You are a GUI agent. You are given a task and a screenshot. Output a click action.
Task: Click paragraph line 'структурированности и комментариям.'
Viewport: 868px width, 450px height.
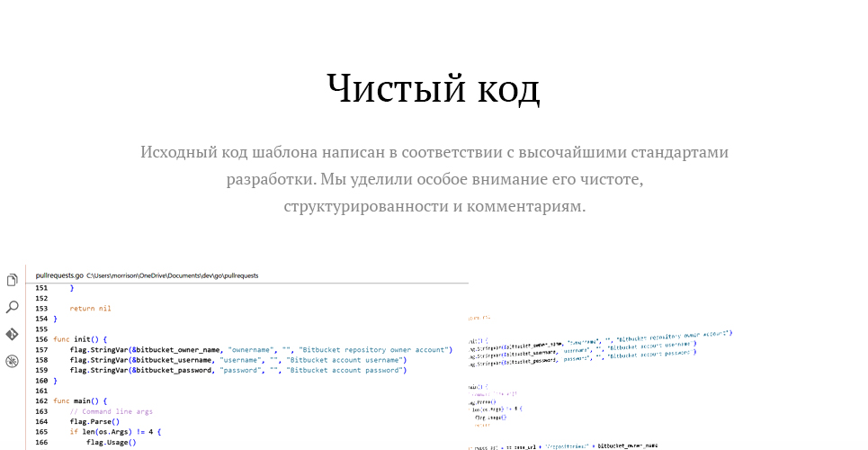coord(434,206)
